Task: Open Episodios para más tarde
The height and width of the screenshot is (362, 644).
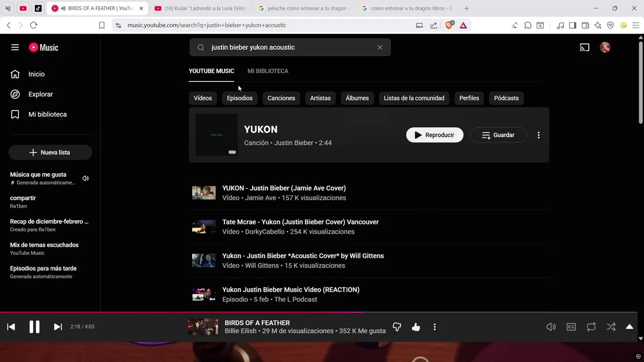Action: click(43, 272)
